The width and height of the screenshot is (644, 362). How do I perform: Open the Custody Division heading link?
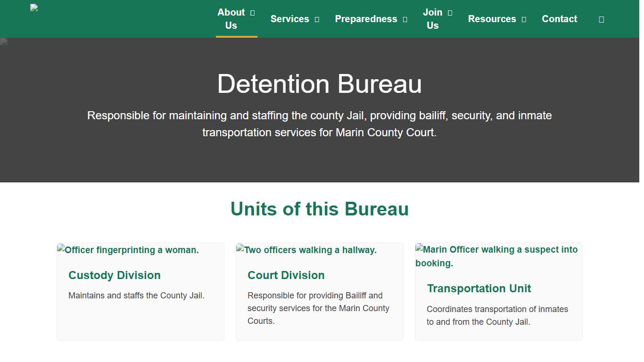point(115,275)
